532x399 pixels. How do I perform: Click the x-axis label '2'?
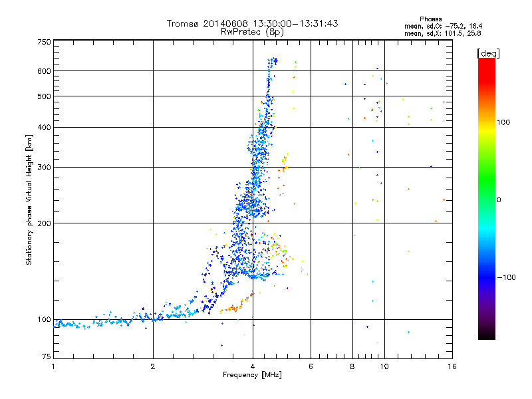(153, 366)
